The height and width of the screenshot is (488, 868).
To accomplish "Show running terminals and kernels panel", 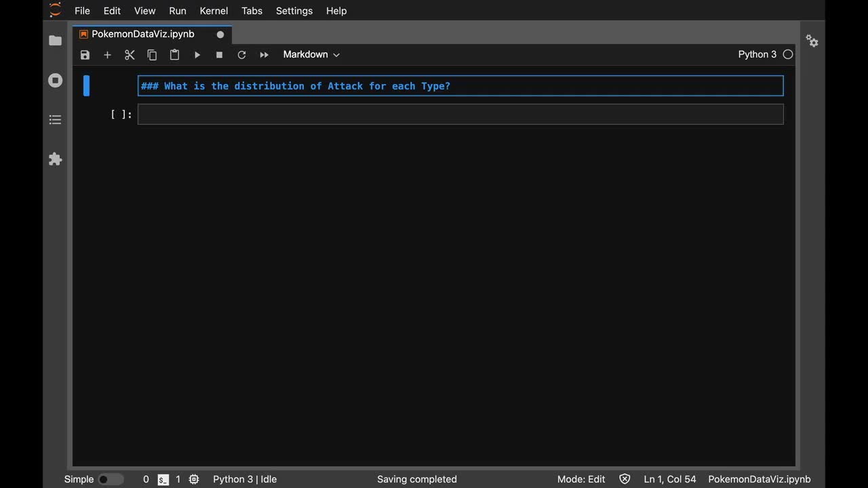I will (56, 81).
